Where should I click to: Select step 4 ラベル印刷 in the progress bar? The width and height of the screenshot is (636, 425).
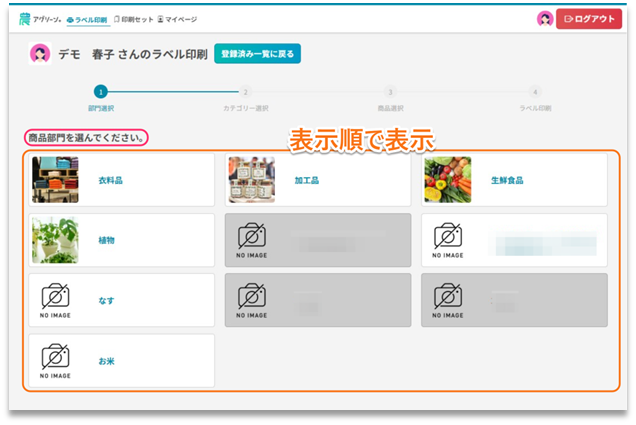[535, 92]
